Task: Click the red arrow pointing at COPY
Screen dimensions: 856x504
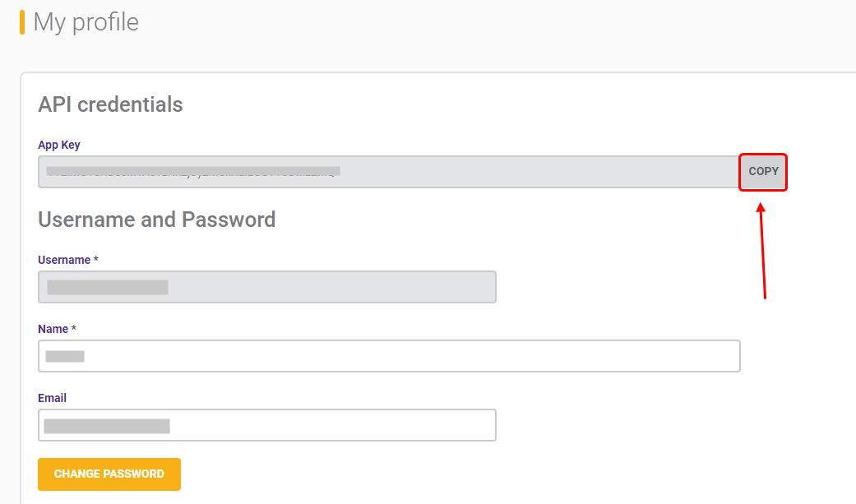Action: (x=762, y=252)
